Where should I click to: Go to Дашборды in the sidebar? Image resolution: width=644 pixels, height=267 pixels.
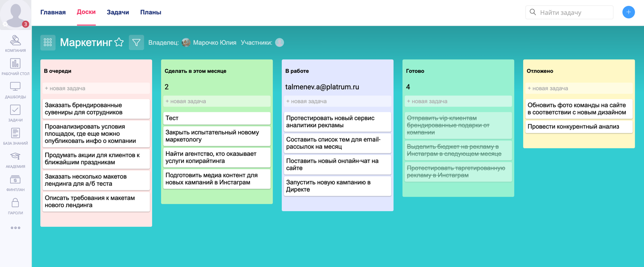tap(15, 89)
